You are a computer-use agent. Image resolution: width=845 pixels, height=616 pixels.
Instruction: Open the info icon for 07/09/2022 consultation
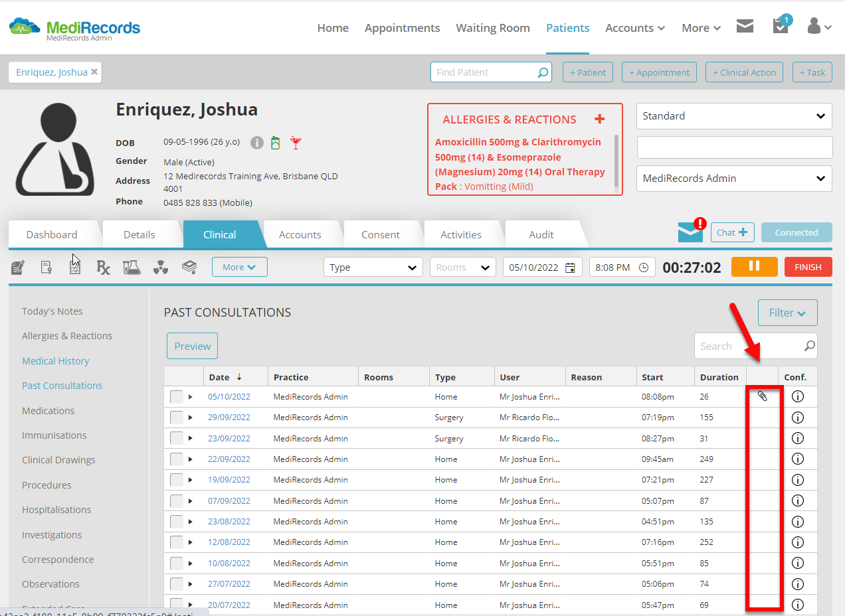(x=798, y=501)
